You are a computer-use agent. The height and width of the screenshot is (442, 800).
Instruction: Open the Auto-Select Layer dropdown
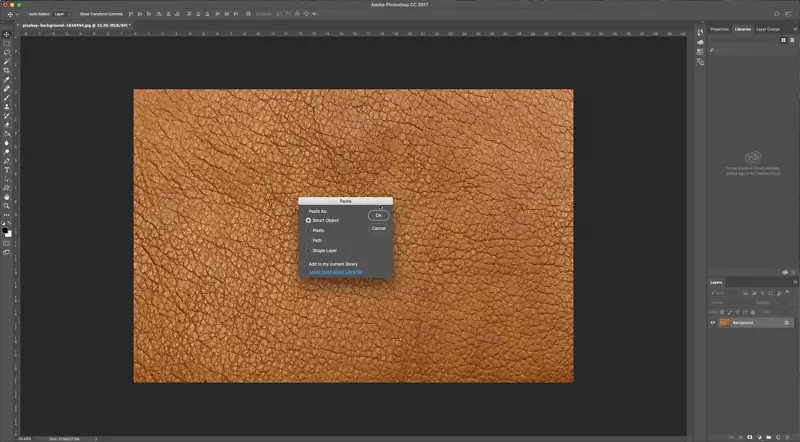62,14
